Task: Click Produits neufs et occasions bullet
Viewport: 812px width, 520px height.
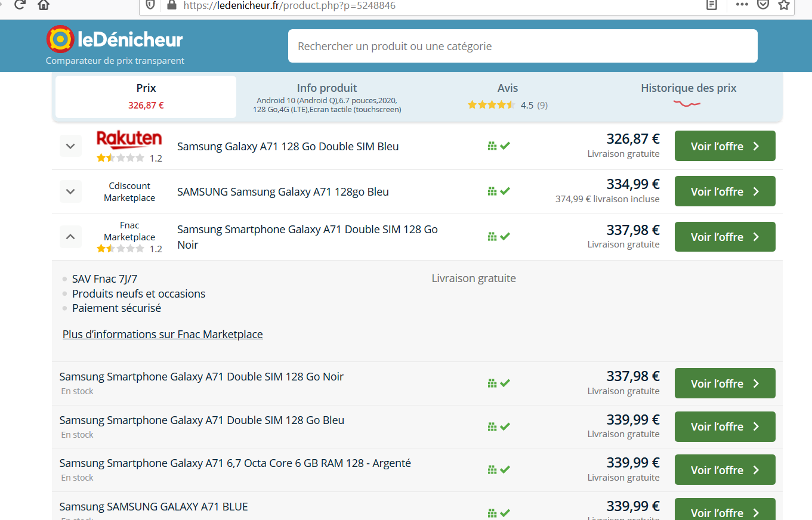Action: tap(138, 293)
